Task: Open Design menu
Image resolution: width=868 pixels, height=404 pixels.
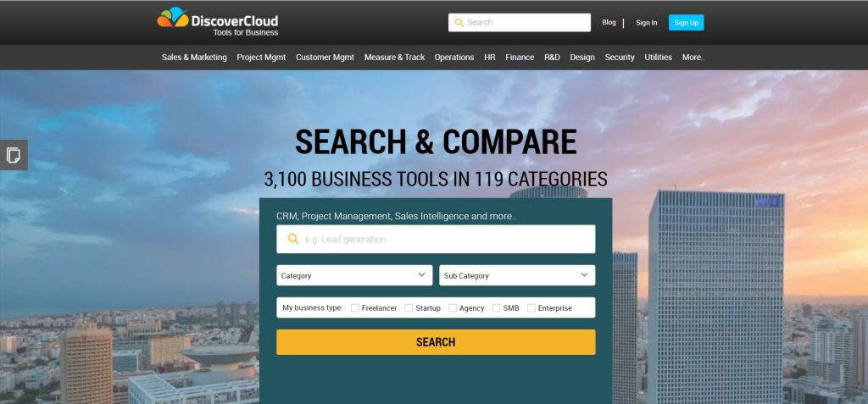Action: (582, 57)
